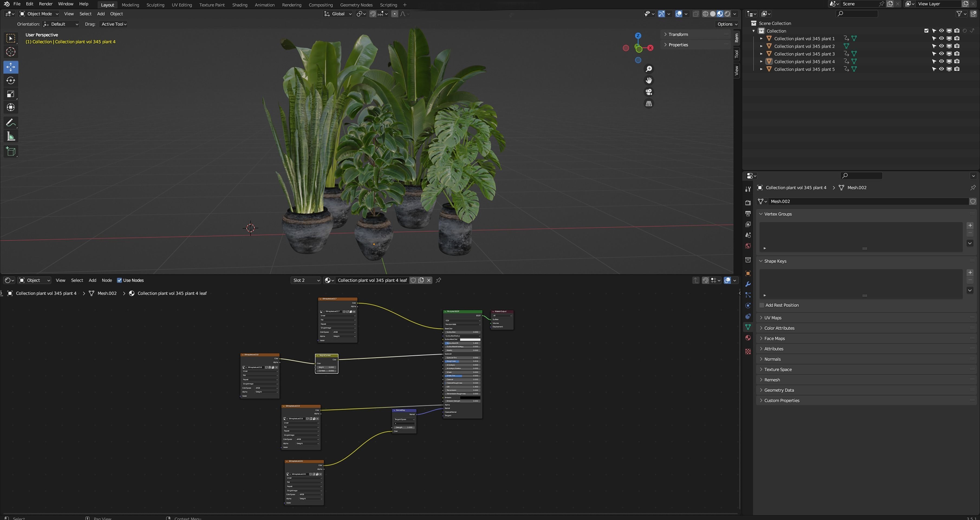
Task: Open the Physics properties tab icon
Action: (748, 305)
